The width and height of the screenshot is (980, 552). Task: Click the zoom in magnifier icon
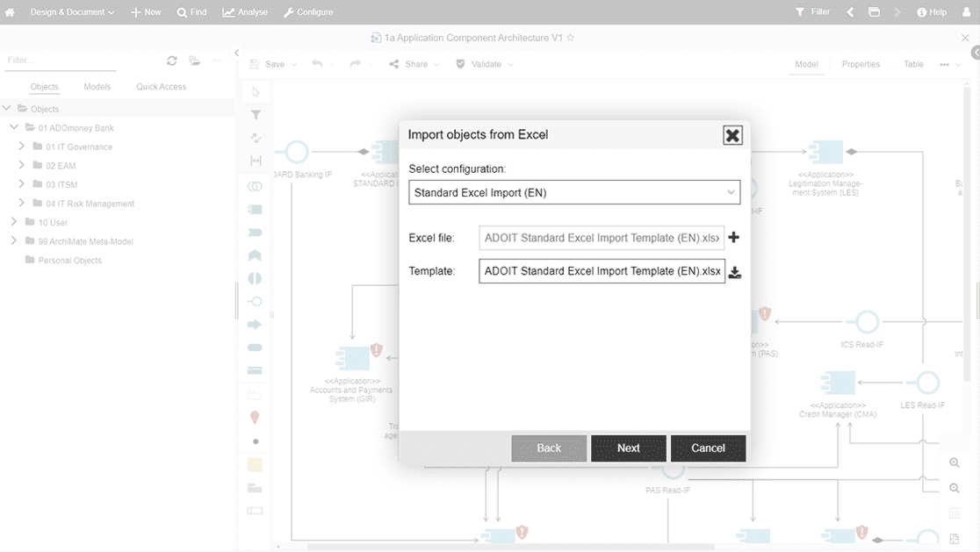point(955,462)
